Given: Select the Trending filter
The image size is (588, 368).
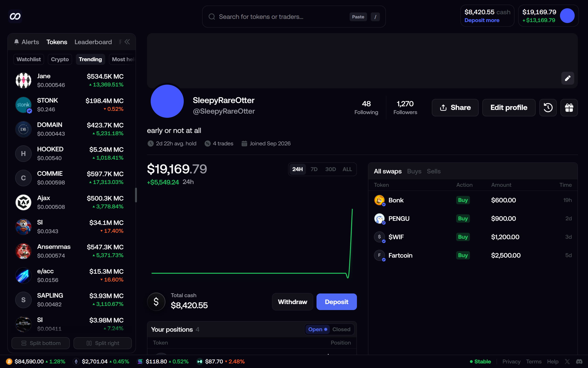Looking at the screenshot, I should pyautogui.click(x=90, y=59).
